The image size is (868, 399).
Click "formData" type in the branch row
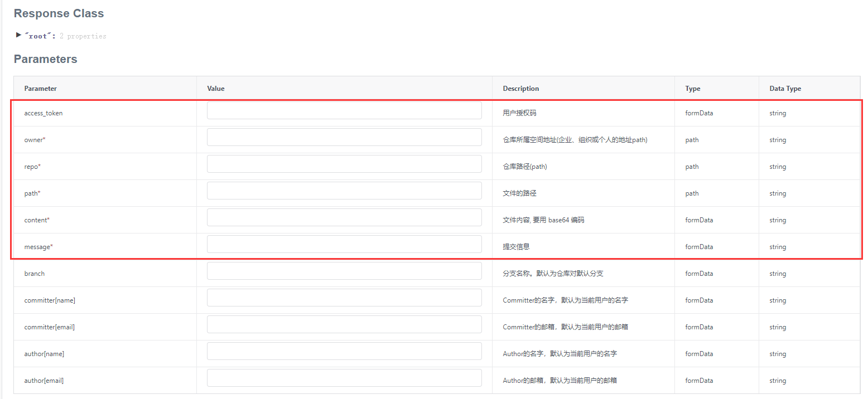(699, 274)
